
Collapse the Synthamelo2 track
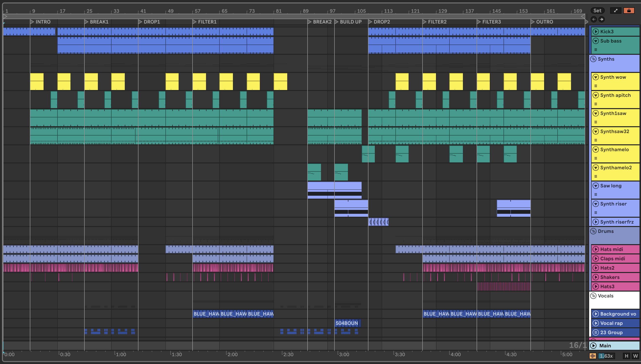(x=596, y=168)
